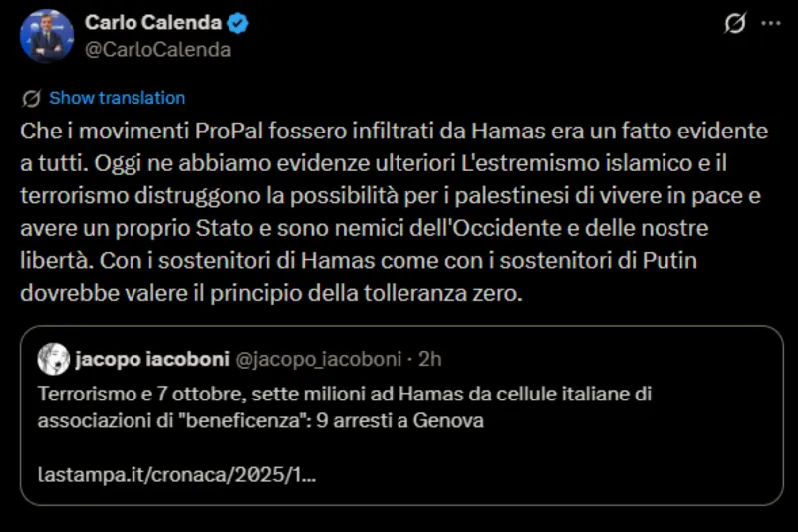
Task: Click the blue verified checkmark badge
Action: (x=240, y=23)
